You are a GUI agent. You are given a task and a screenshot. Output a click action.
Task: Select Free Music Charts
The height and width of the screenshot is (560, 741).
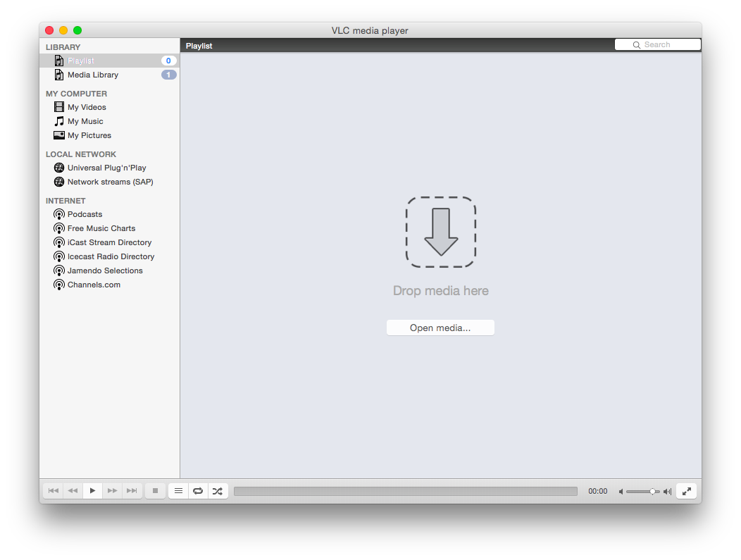[x=109, y=228]
